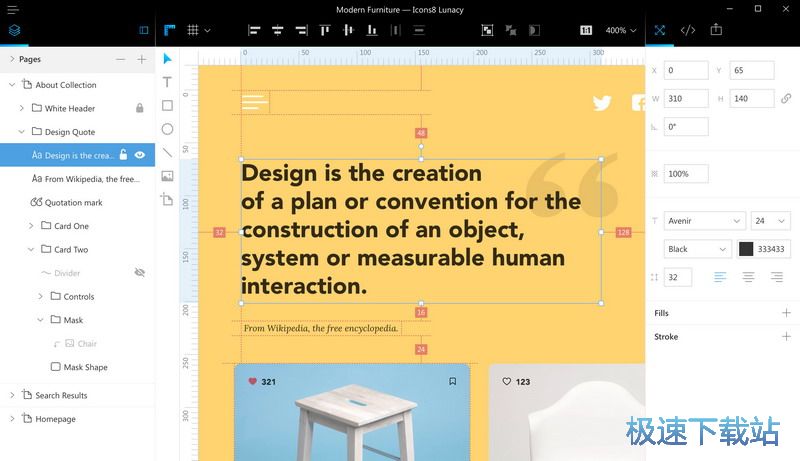Select the Oval tool

[x=167, y=129]
